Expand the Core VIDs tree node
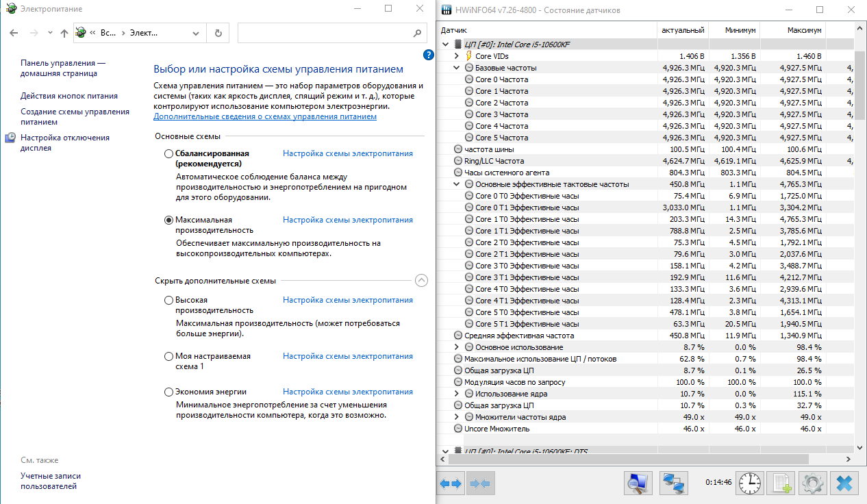867x504 pixels. [457, 56]
